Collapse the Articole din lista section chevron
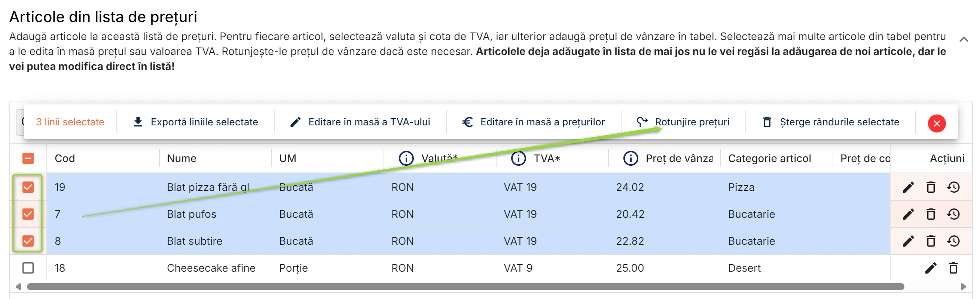Screen dimensions: 980x299 click(x=964, y=39)
